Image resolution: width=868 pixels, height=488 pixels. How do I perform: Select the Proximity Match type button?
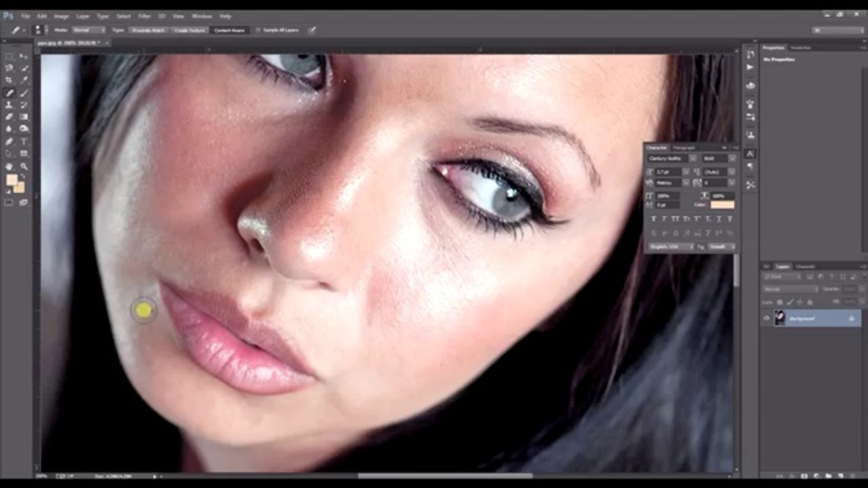coord(149,30)
